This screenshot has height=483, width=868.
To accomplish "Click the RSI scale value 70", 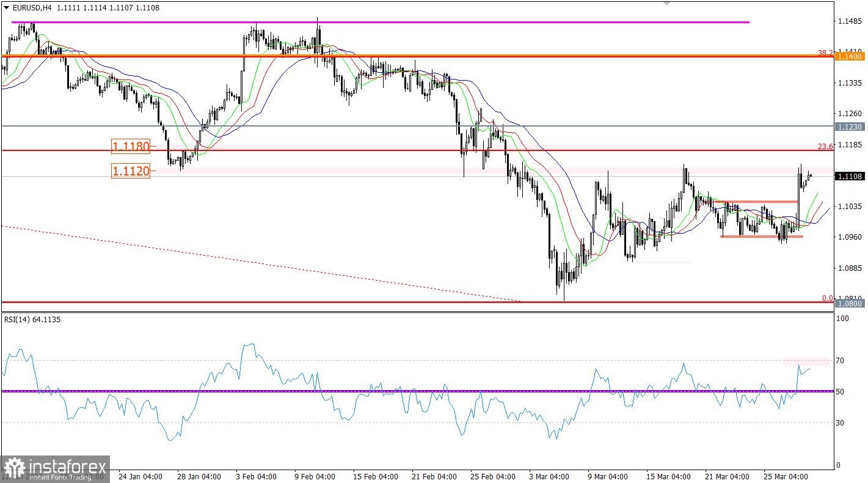I will 841,361.
